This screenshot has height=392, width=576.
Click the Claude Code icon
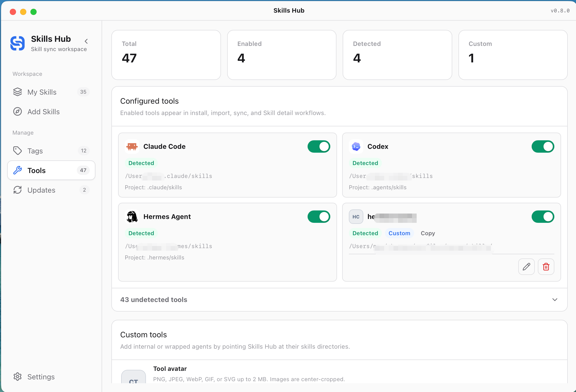coord(132,146)
